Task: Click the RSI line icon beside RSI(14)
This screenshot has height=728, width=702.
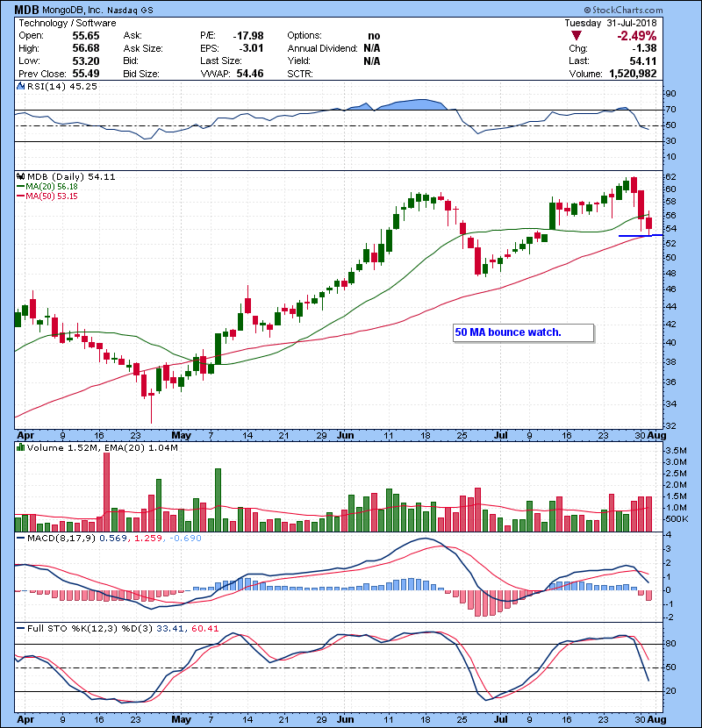Action: (x=20, y=86)
